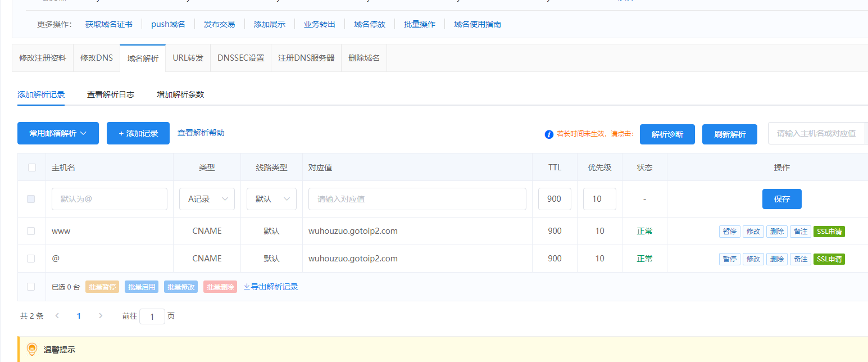
Task: Click SSL申请 for the @ record
Action: tap(829, 259)
